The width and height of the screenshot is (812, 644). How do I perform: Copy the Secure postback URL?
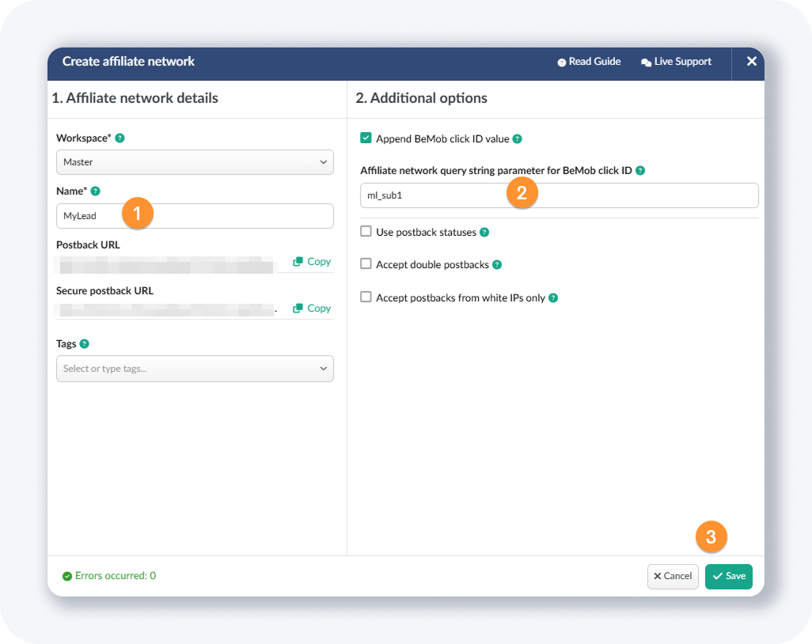coord(312,309)
